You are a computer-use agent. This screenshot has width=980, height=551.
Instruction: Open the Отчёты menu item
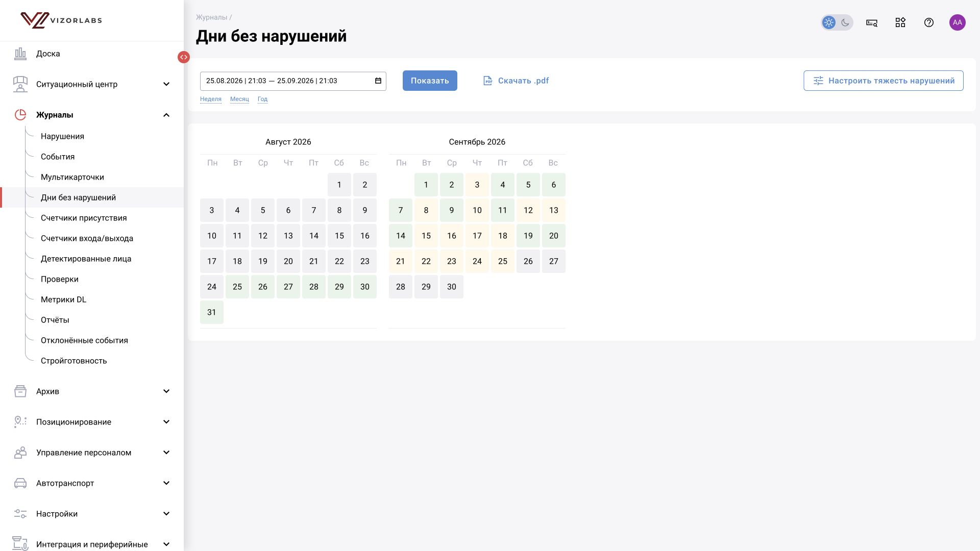[55, 320]
